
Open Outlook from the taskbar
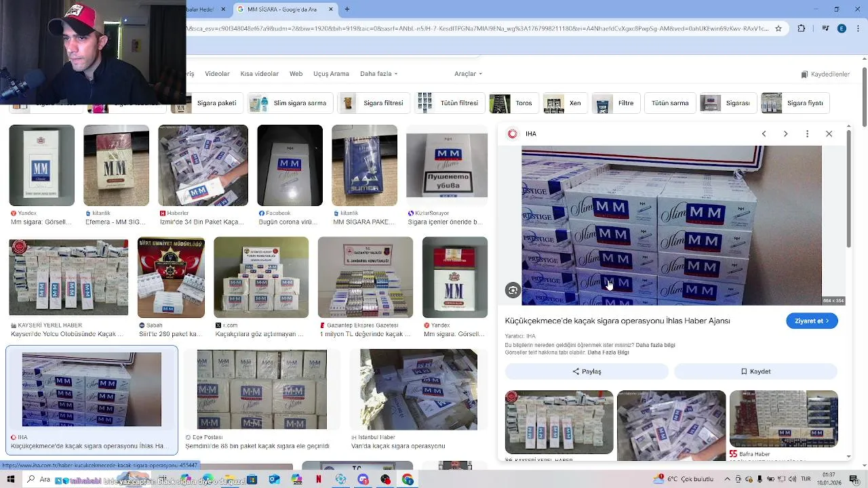274,479
